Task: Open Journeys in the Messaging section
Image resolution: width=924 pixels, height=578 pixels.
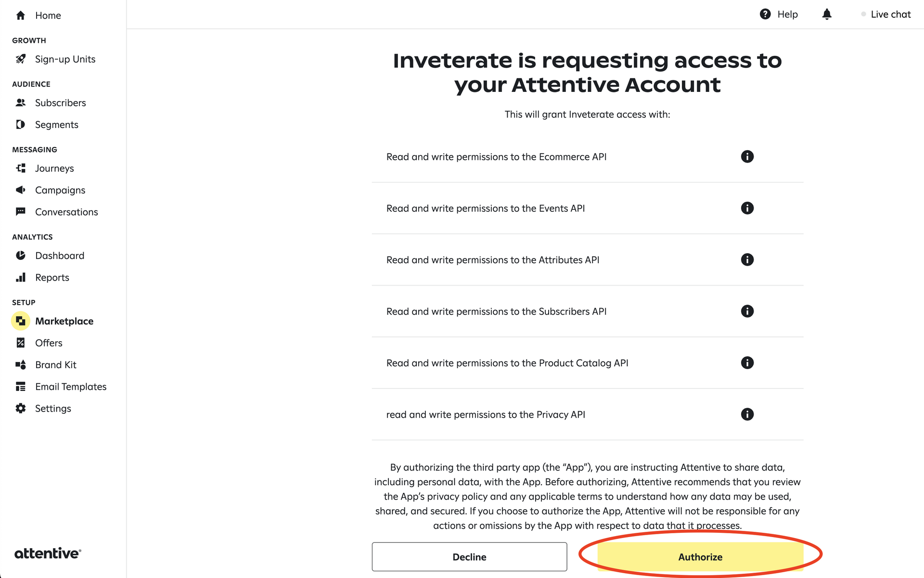Action: pyautogui.click(x=54, y=168)
